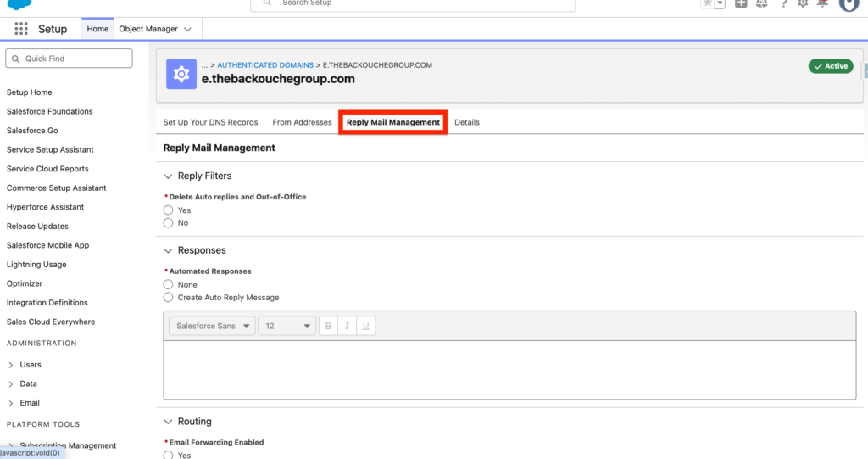Click into the Quick Find search box
Viewport: 868px width, 459px height.
point(70,59)
